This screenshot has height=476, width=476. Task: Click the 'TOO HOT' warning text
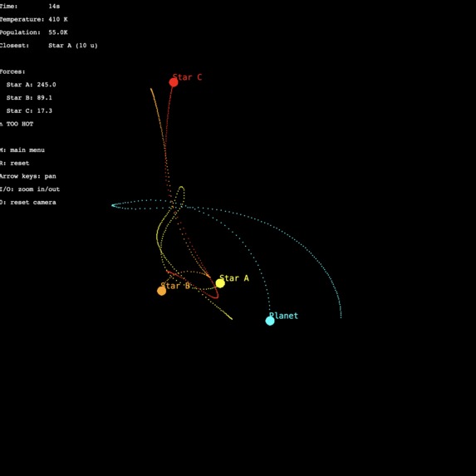click(20, 124)
